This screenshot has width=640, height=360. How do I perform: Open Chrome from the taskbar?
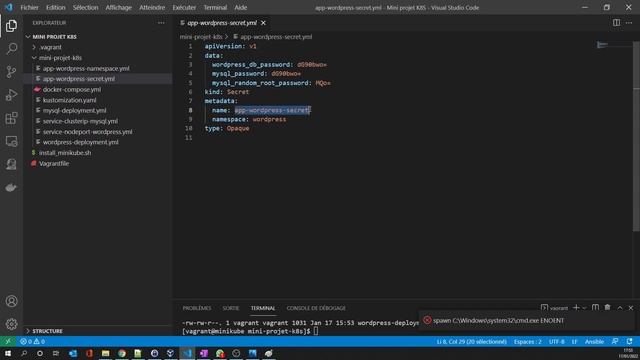tap(122, 353)
